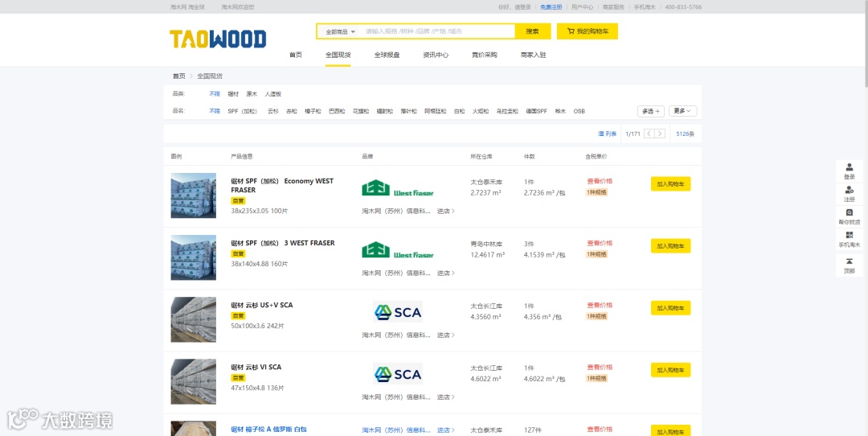Click SCA logo in 云杉 US+V row
The height and width of the screenshot is (436, 868).
pos(398,311)
